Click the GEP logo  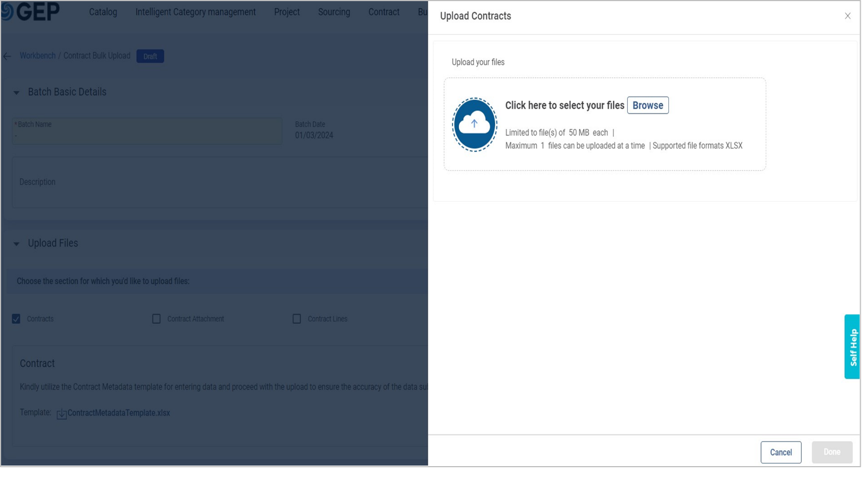[x=31, y=12]
